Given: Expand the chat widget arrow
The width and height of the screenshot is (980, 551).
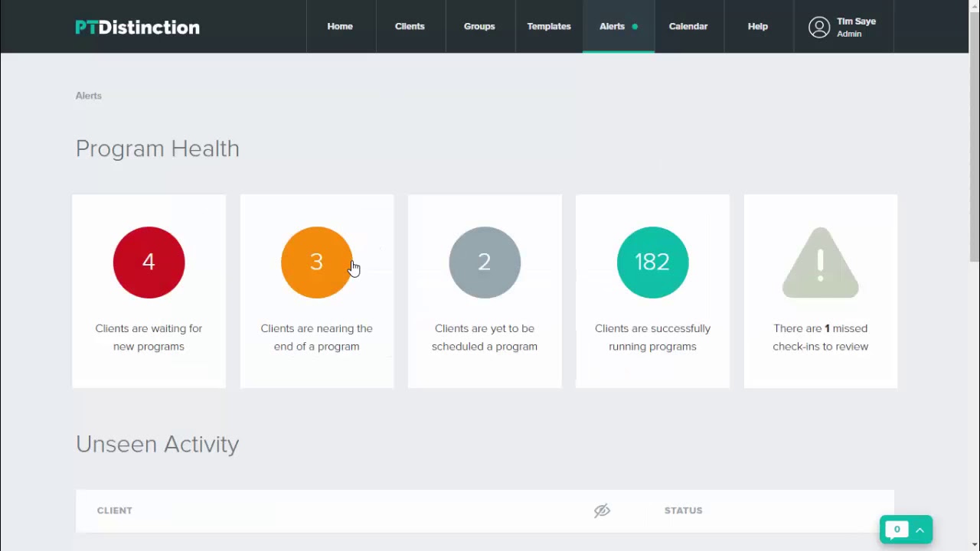Looking at the screenshot, I should 920,530.
